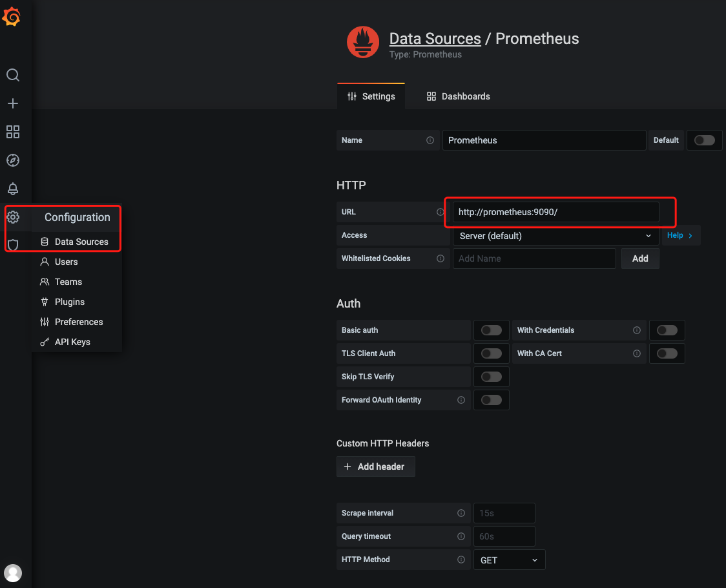
Task: Open the HTTP Method GET dropdown
Action: [x=509, y=560]
